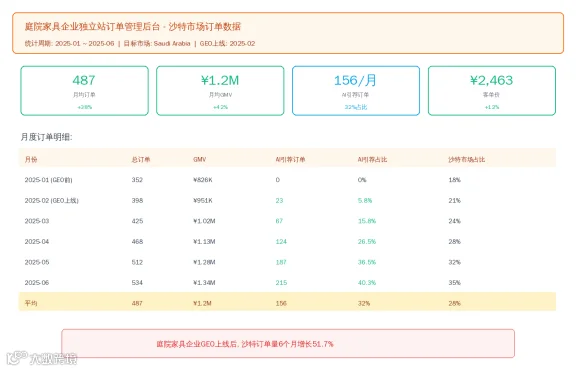Select the 2025-03 row

pos(287,221)
